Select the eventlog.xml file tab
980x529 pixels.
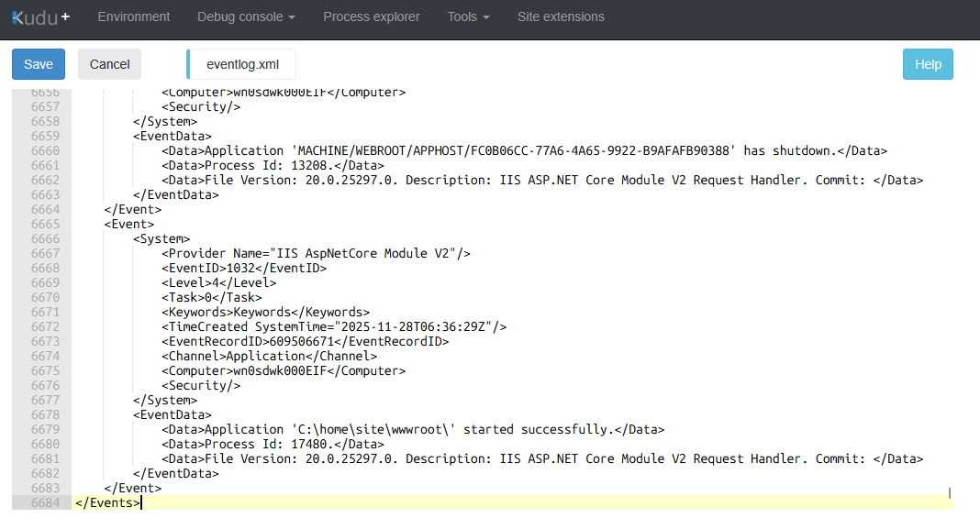click(x=242, y=64)
